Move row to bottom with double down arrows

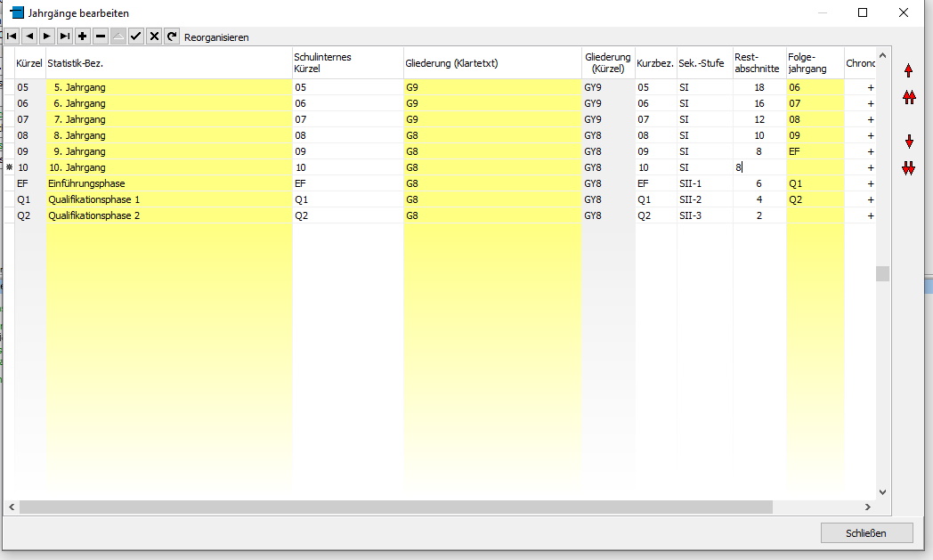pos(909,168)
